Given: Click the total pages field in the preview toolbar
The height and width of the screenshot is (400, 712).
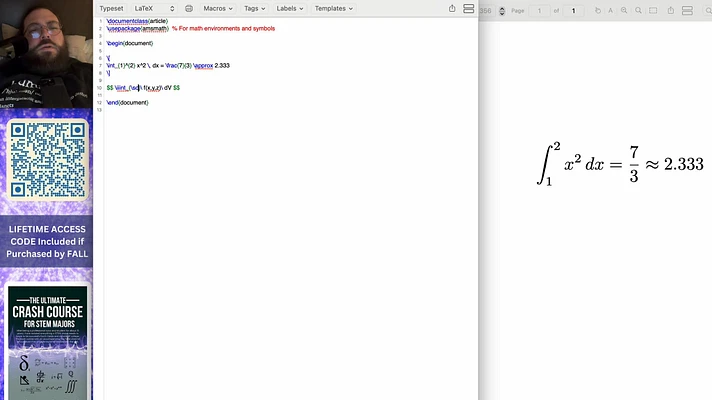Looking at the screenshot, I should pyautogui.click(x=573, y=11).
